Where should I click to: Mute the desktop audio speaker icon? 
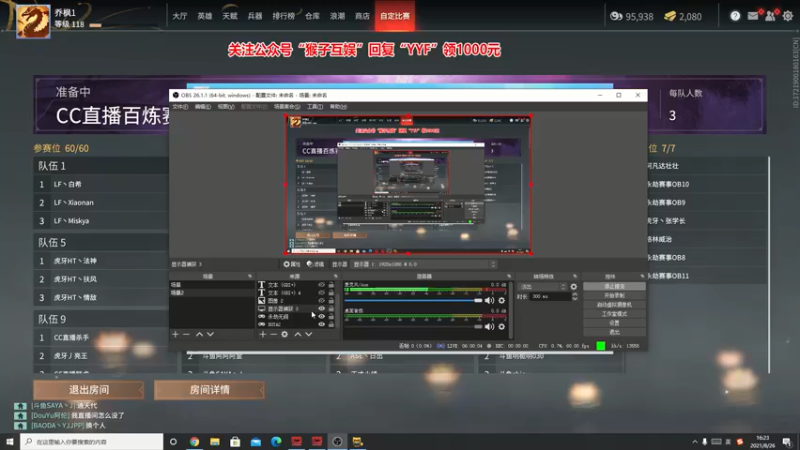pos(489,327)
